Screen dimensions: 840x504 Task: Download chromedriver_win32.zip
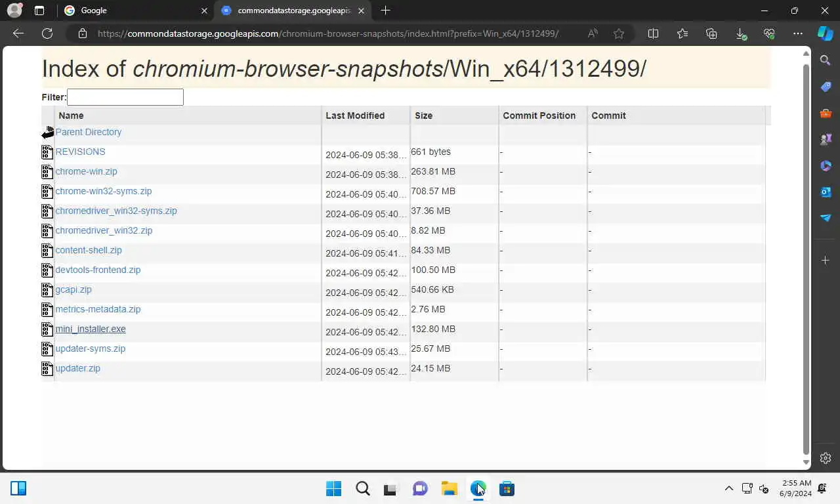click(x=104, y=230)
